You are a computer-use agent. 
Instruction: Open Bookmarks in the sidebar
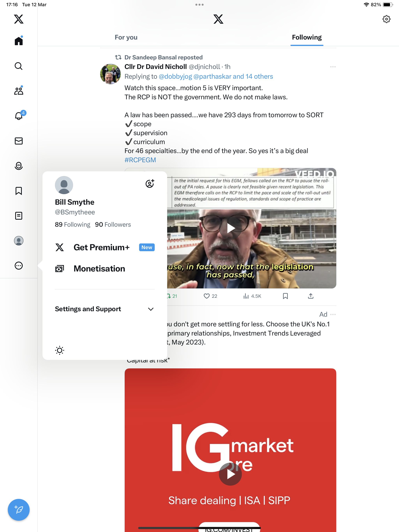[19, 191]
